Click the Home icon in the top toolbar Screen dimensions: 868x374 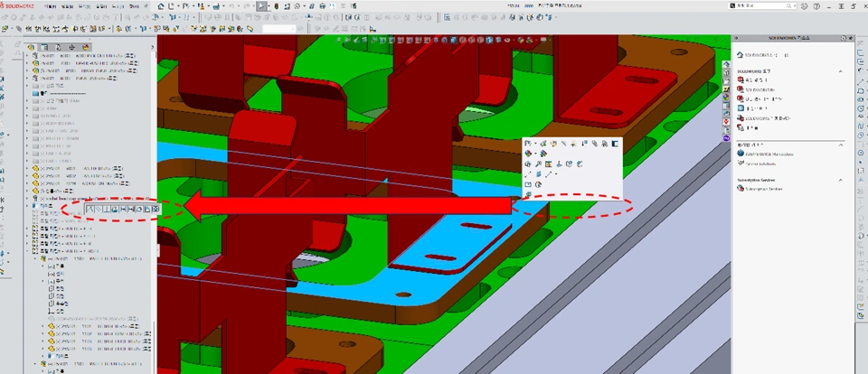click(x=161, y=5)
